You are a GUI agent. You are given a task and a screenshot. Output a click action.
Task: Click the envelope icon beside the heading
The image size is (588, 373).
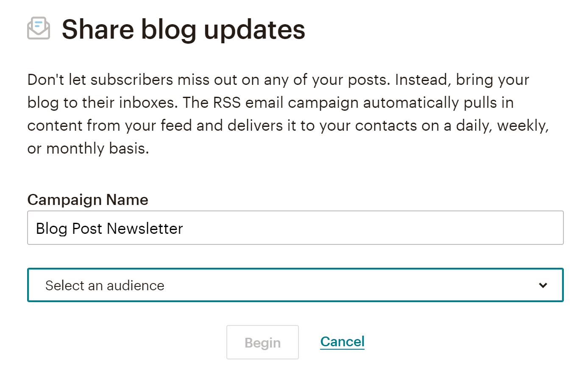pyautogui.click(x=39, y=28)
